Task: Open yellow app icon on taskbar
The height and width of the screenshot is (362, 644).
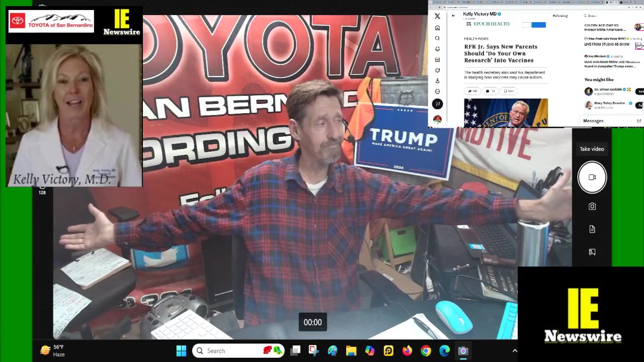Action: 388,351
